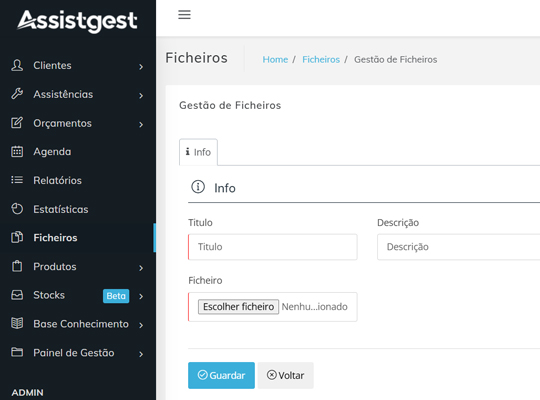Click the Beta badge next to Stocks
Viewport: 540px width, 400px height.
116,296
